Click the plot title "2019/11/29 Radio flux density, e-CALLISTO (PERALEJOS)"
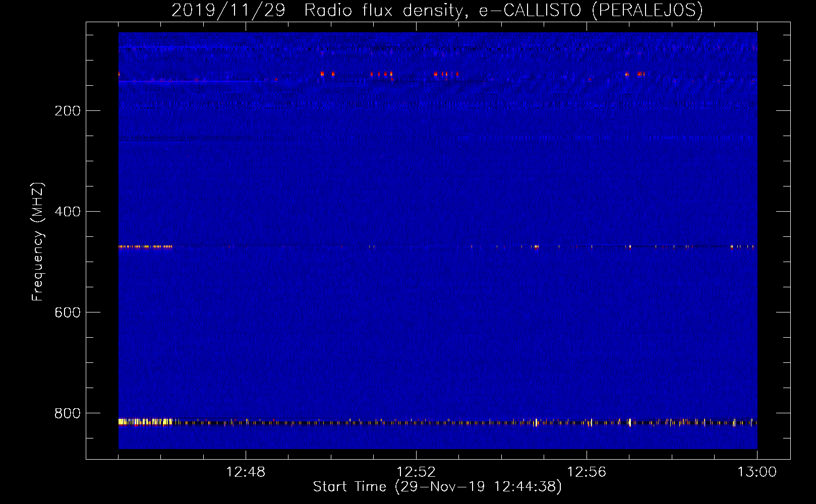Screen dimensions: 816x504 point(437,10)
